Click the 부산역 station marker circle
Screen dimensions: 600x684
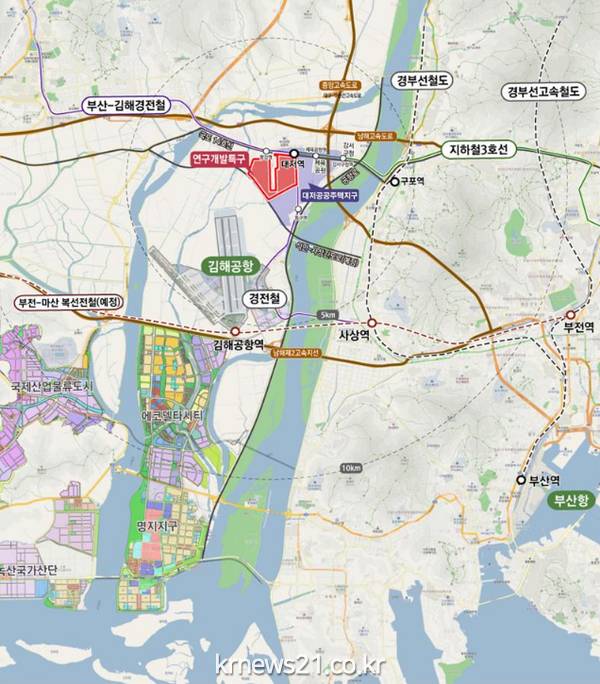point(521,480)
